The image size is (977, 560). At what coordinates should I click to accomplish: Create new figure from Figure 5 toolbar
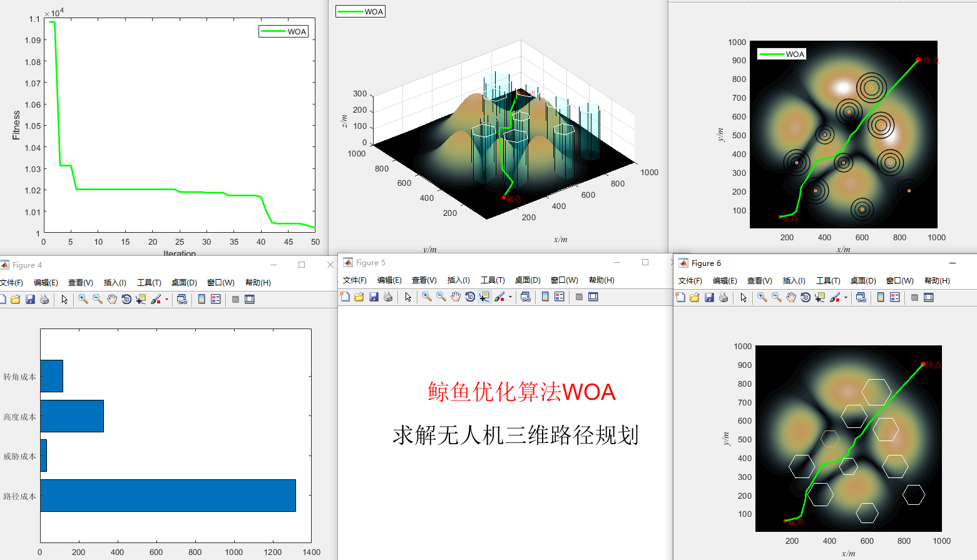coord(345,297)
